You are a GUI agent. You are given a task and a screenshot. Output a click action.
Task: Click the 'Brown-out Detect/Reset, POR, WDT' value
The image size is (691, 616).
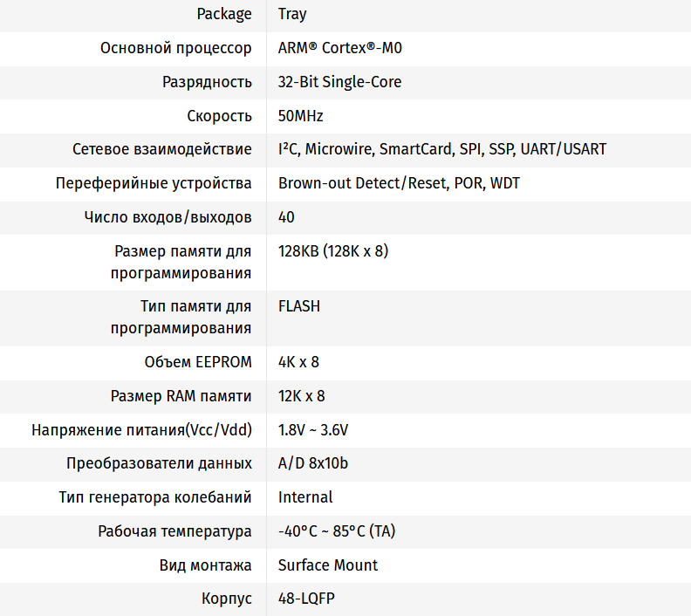(x=399, y=183)
